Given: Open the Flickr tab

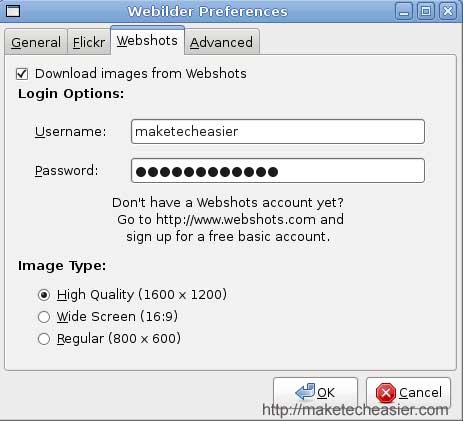Looking at the screenshot, I should coord(89,42).
